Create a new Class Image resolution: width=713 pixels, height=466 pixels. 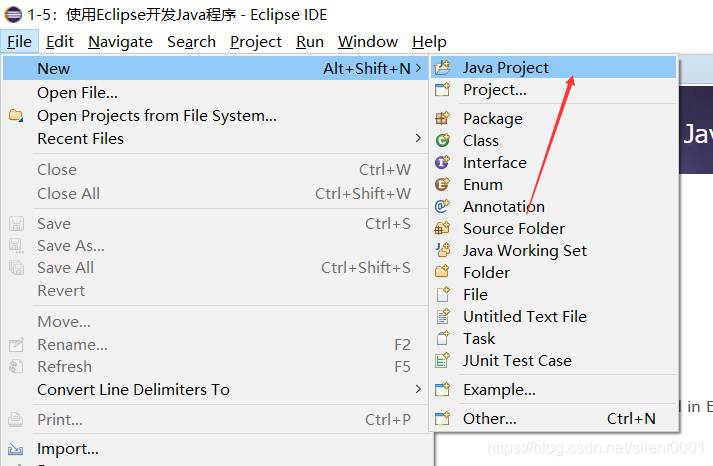pos(553,140)
